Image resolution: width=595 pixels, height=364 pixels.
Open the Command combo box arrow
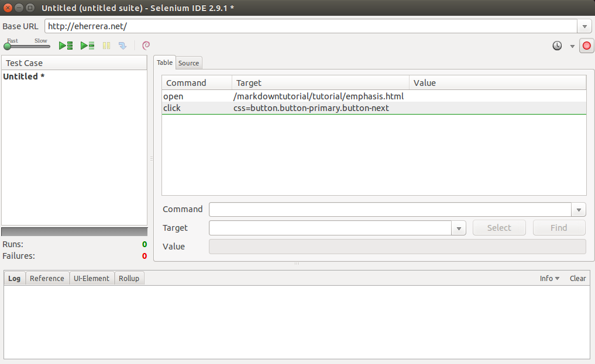tap(579, 210)
